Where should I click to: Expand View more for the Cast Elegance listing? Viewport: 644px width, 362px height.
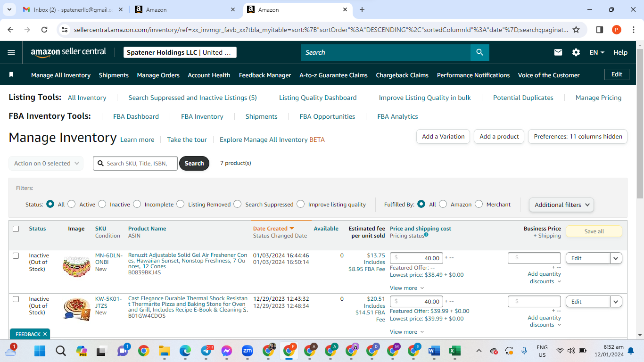click(407, 332)
